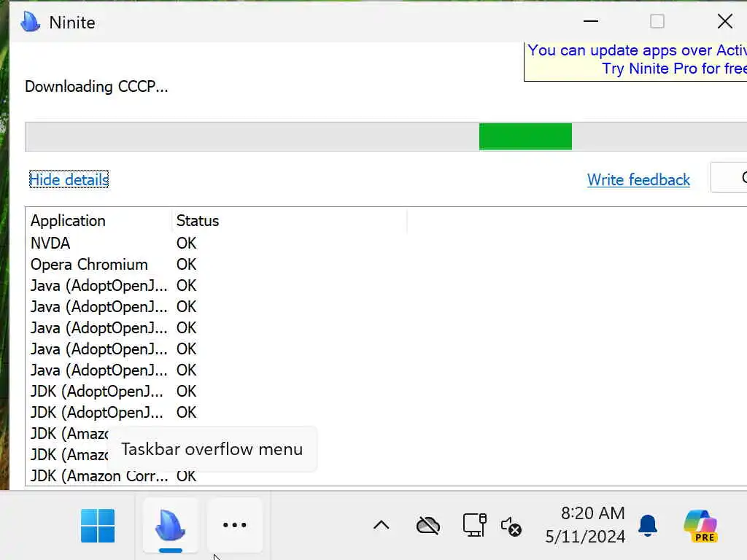The height and width of the screenshot is (560, 747).
Task: Click the OK status of NVDA
Action: click(186, 244)
